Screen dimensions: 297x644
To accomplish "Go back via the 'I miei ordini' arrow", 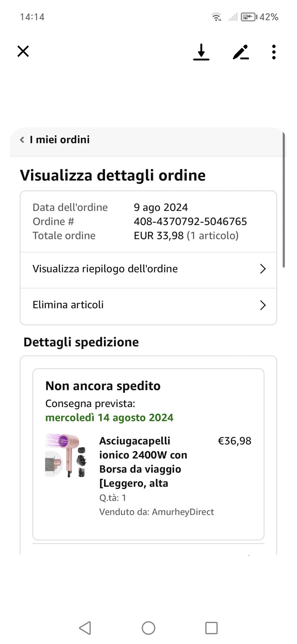I will [22, 140].
